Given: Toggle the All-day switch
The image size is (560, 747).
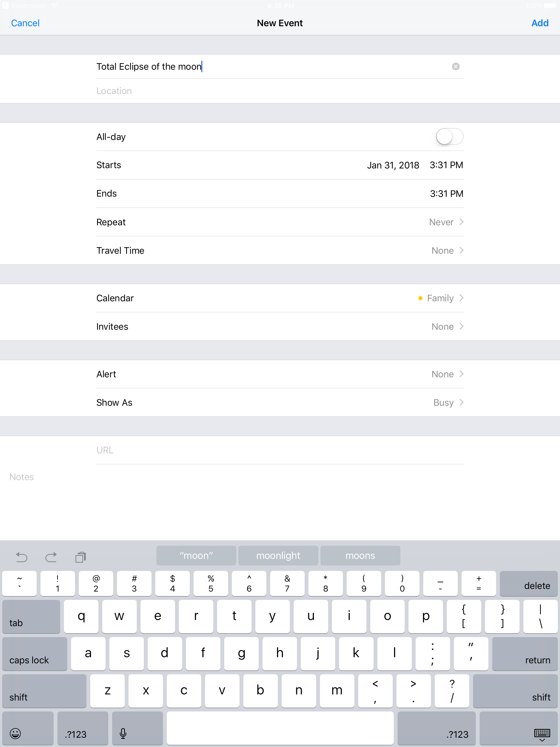Looking at the screenshot, I should [x=449, y=137].
